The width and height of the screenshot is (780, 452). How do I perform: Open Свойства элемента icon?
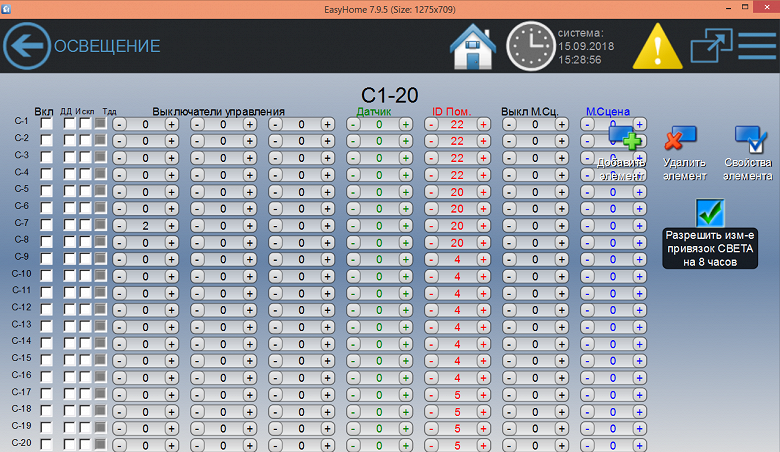(751, 139)
